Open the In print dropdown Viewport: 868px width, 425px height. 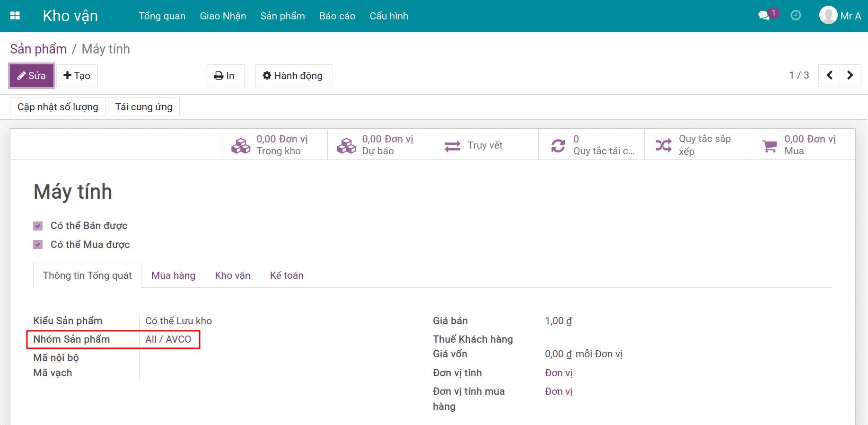point(225,76)
